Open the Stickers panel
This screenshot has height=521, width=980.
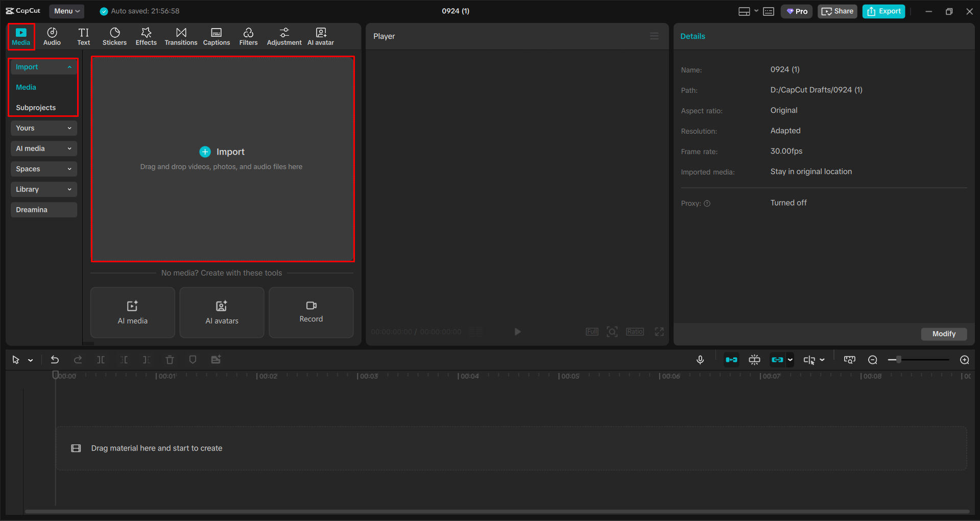[114, 36]
